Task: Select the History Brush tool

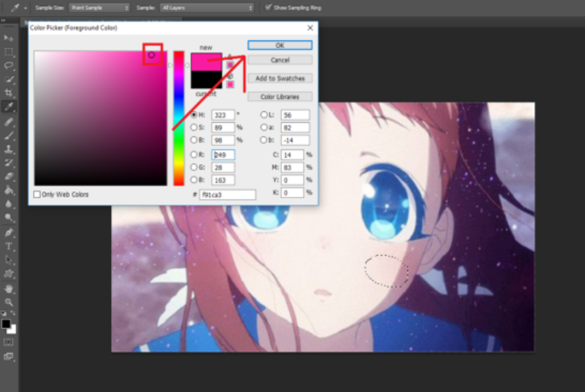Action: tap(9, 162)
